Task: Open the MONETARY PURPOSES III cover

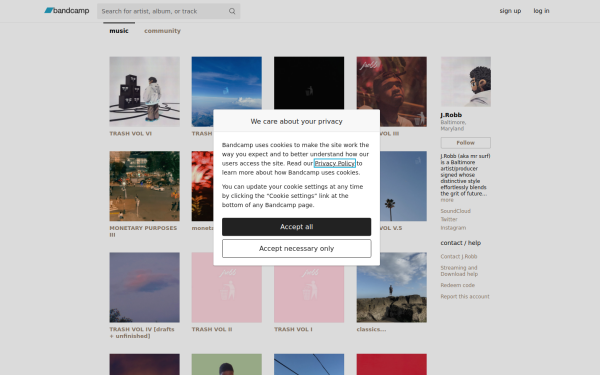Action: tap(145, 186)
